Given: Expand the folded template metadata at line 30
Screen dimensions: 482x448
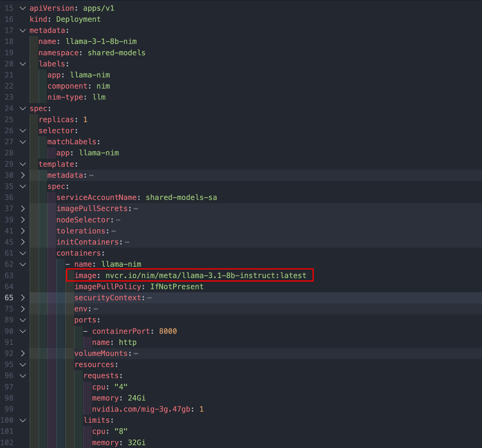Looking at the screenshot, I should point(23,175).
